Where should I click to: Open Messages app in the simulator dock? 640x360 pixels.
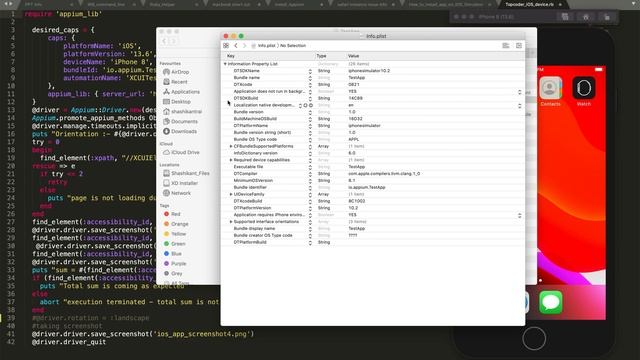click(x=551, y=303)
